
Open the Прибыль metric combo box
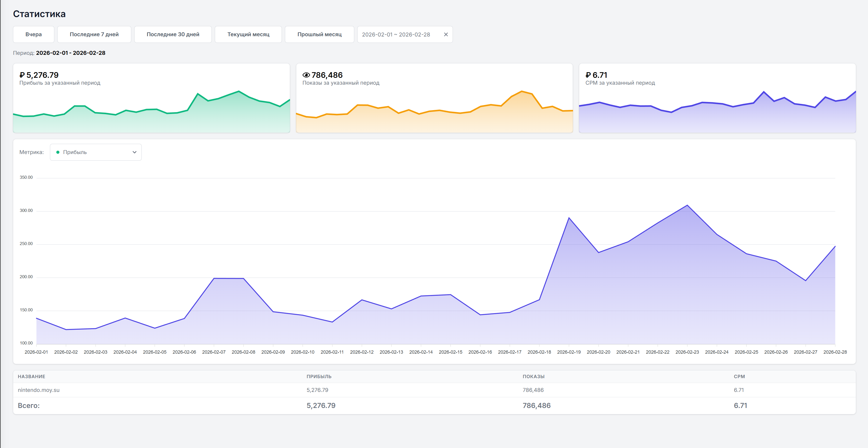[x=96, y=152]
